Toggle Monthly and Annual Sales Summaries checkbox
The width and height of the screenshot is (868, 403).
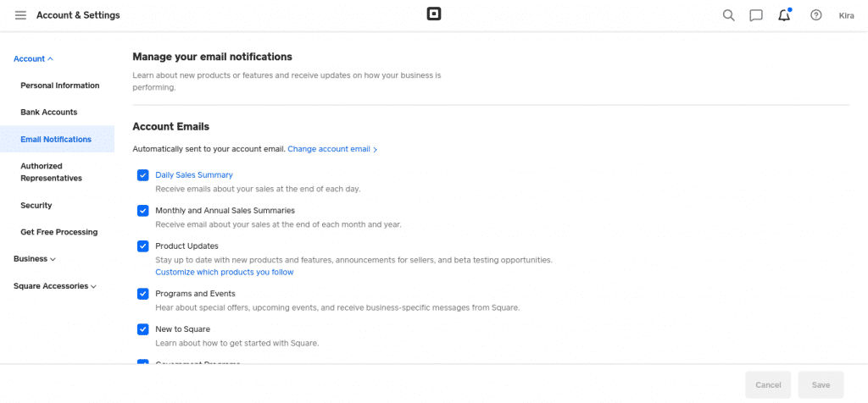143,211
